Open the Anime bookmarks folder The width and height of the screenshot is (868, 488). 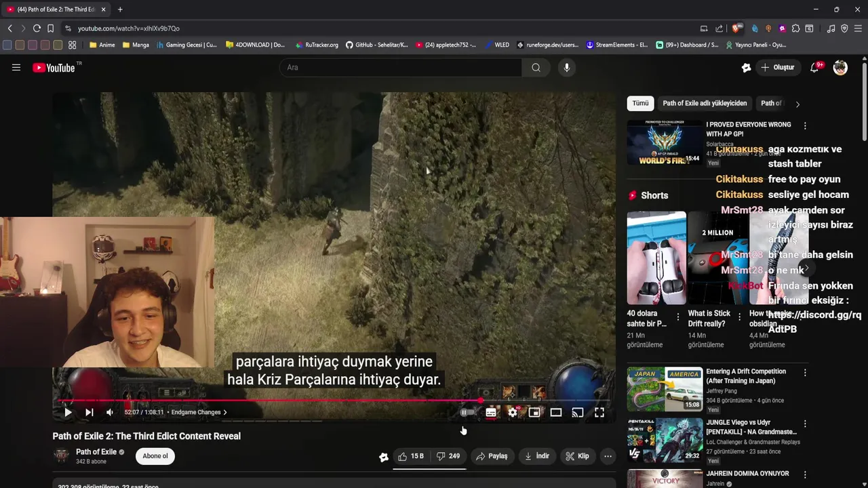102,45
